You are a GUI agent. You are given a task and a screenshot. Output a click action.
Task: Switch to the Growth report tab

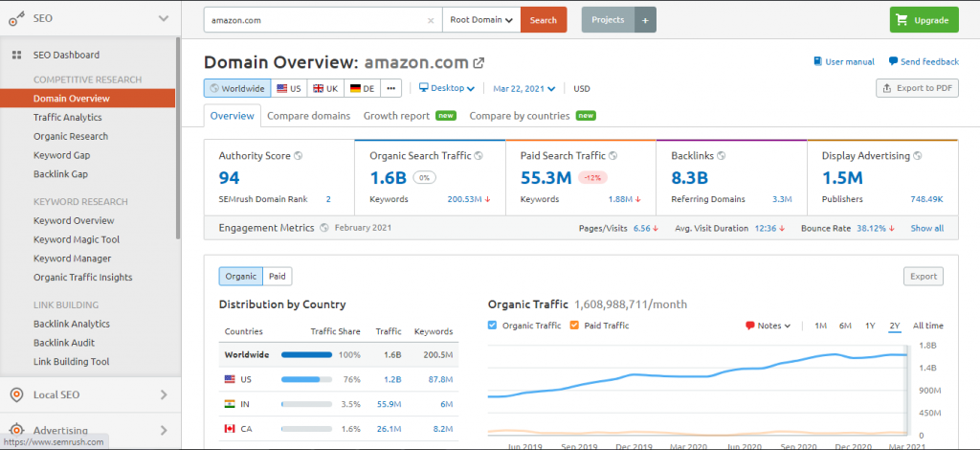pyautogui.click(x=410, y=116)
